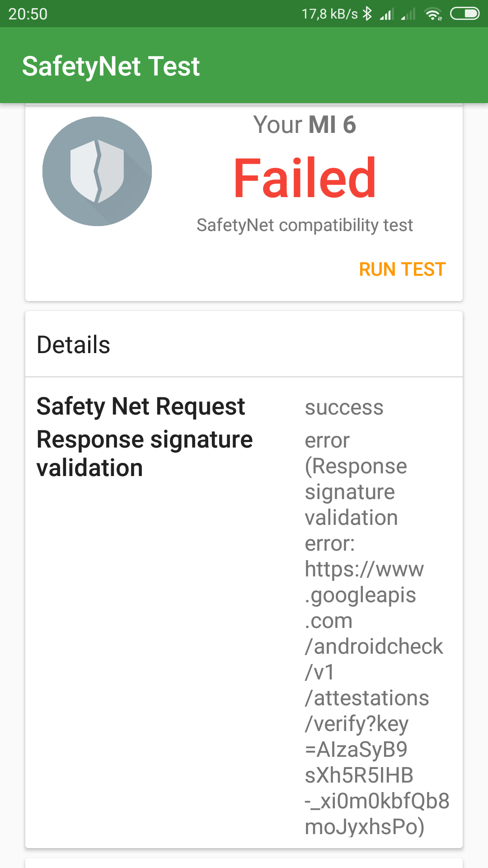Tap the battery icon in status bar
488x868 pixels.
(465, 14)
